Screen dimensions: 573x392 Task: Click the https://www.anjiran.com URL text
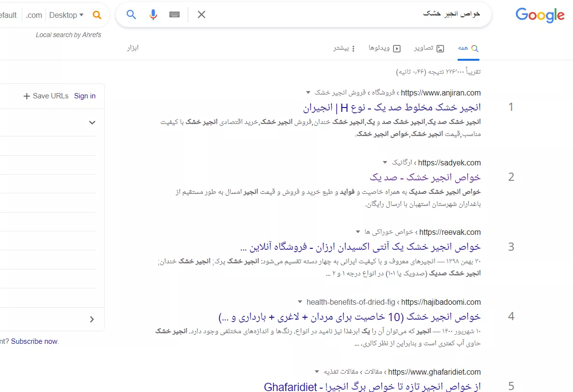point(441,93)
